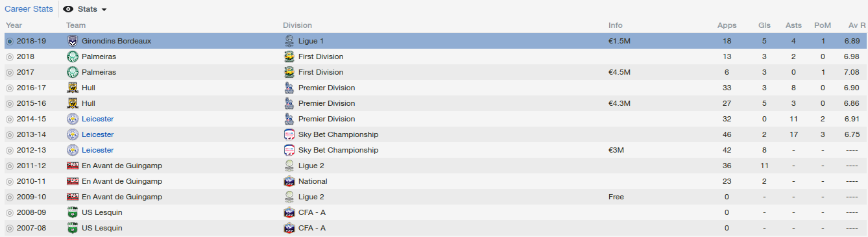868x237 pixels.
Task: Click the Av R column header
Action: 856,25
